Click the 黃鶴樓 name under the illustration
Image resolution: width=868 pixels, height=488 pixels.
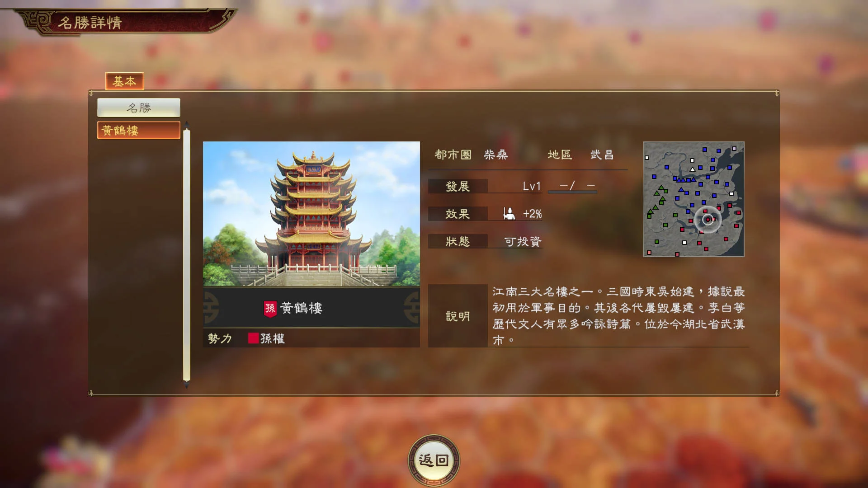coord(302,308)
